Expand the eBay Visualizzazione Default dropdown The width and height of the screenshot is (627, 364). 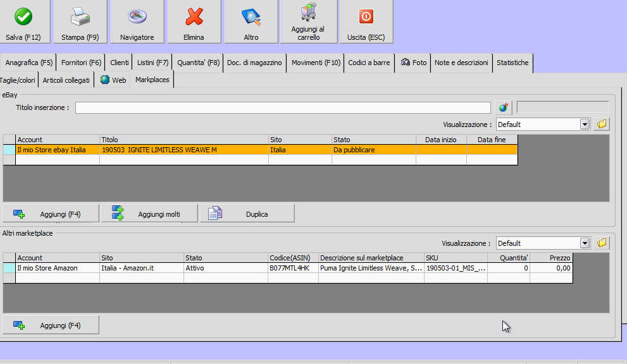pyautogui.click(x=585, y=124)
